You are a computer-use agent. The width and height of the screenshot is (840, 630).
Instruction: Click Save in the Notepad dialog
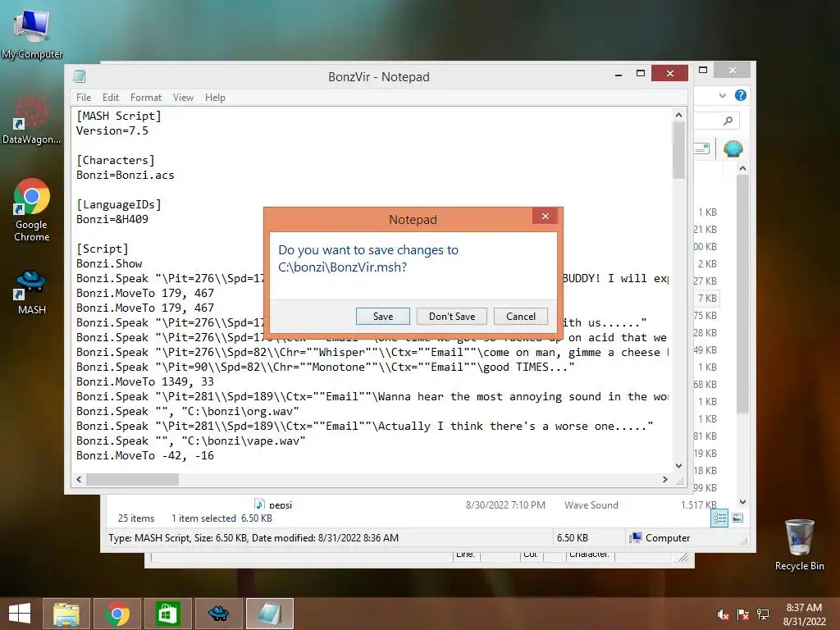(x=382, y=316)
